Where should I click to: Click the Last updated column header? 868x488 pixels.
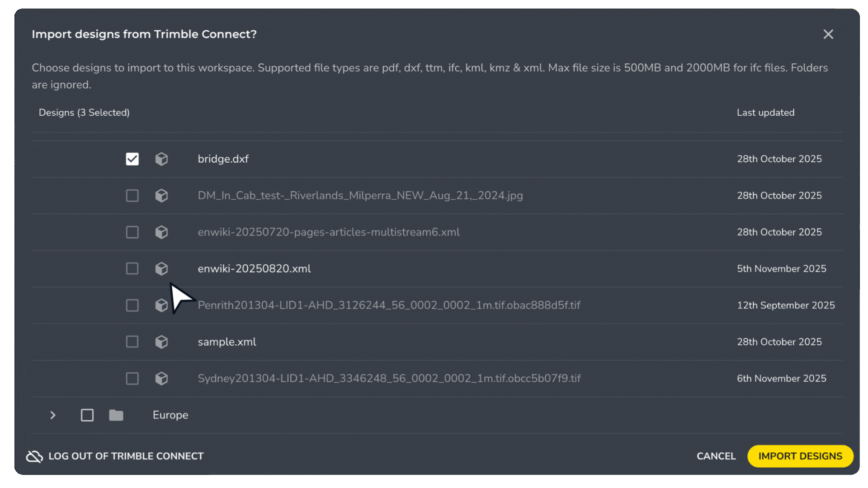(x=765, y=113)
